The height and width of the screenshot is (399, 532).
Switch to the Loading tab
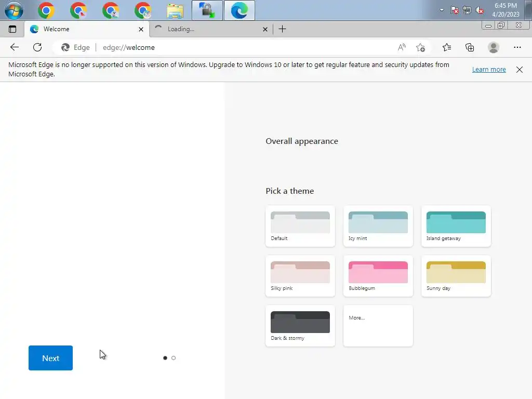[x=211, y=29]
